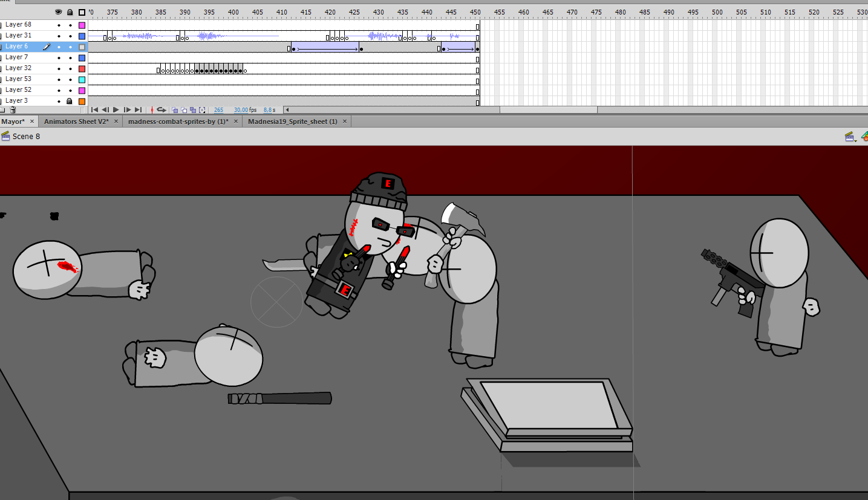Toggle the loop playback icon
This screenshot has width=868, height=500.
[162, 110]
